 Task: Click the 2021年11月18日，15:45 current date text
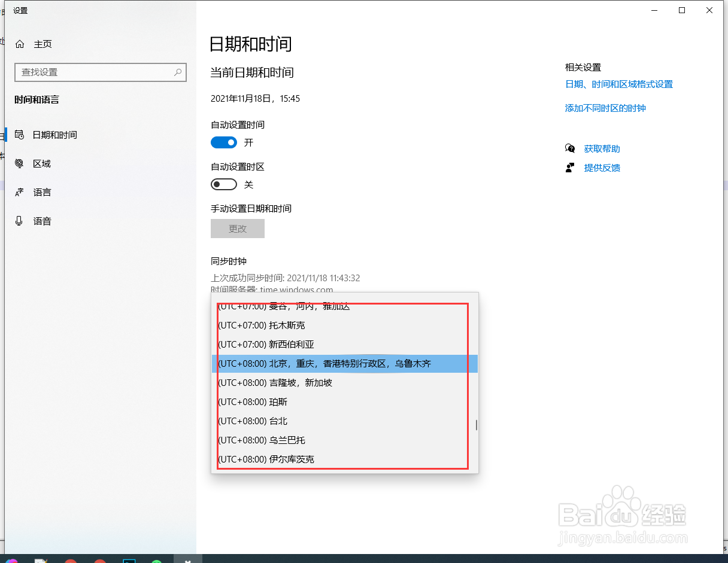coord(255,99)
